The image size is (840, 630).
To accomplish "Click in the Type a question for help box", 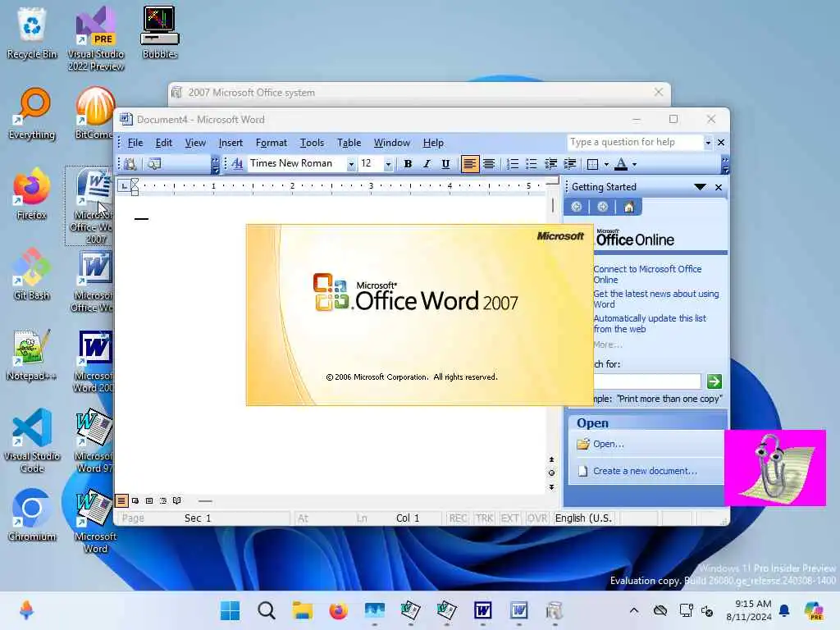I will click(634, 142).
